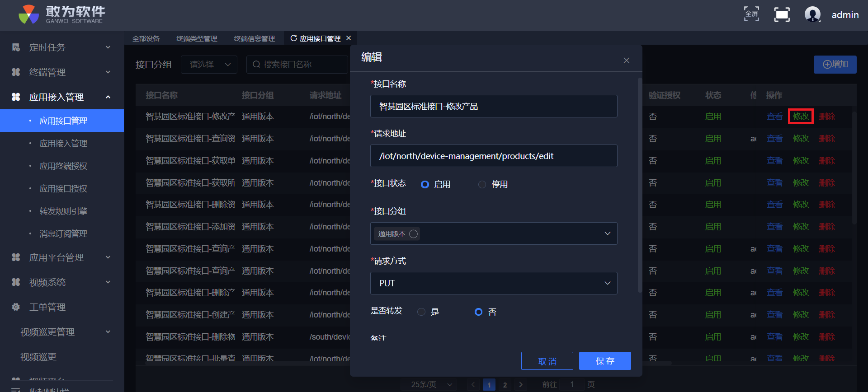Click the 保存 button in the dialog

pyautogui.click(x=605, y=361)
